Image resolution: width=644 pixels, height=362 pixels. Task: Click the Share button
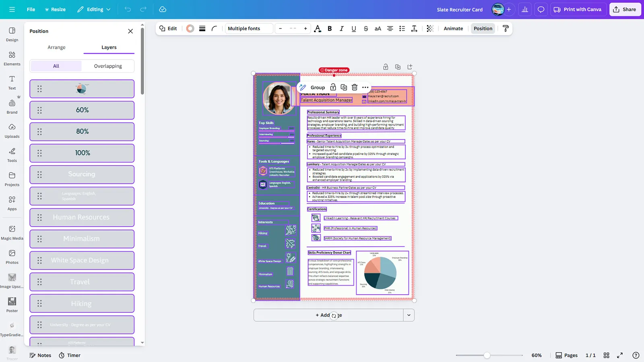[625, 9]
